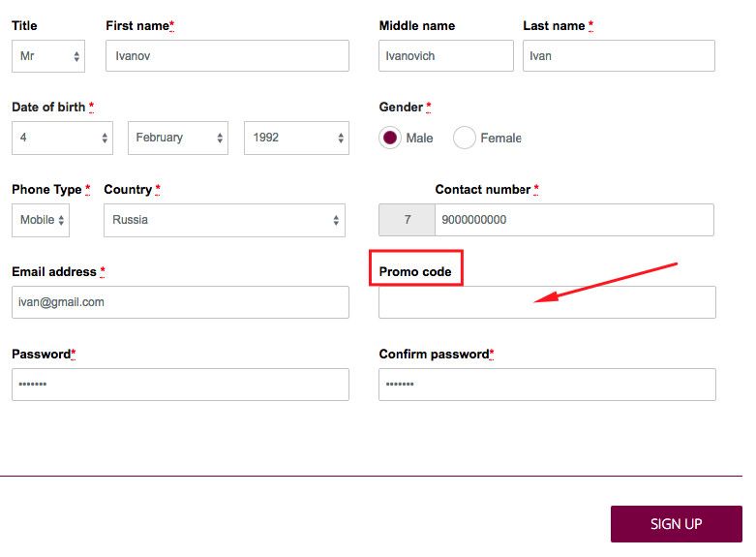Click the Promo code label
Screen dimensions: 756x557
pos(415,271)
